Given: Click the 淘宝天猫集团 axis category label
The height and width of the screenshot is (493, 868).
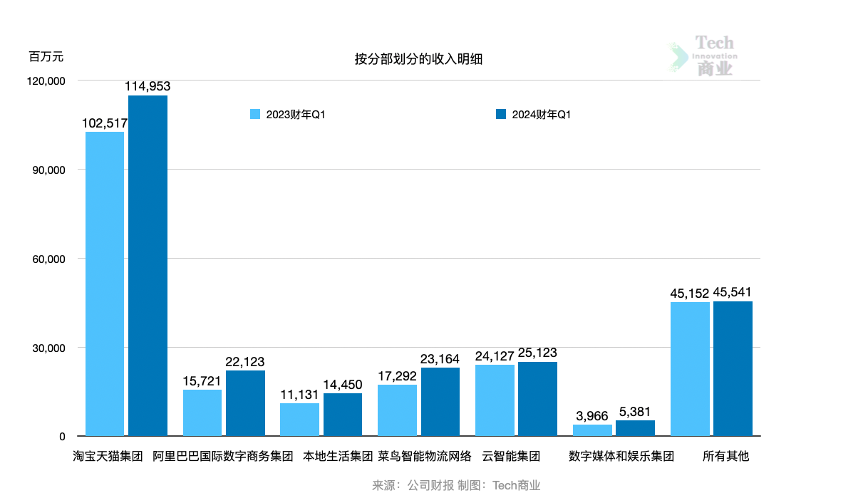Looking at the screenshot, I should click(108, 456).
